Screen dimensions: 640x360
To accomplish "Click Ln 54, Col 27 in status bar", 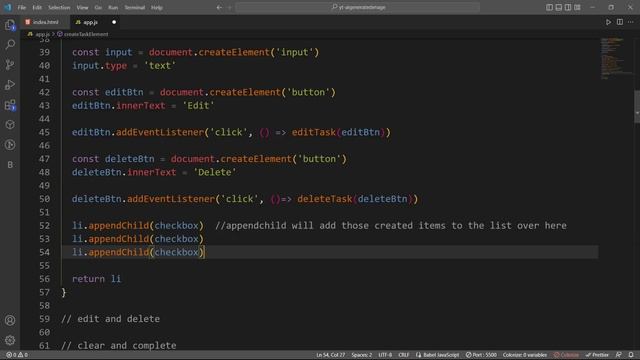I will (330, 355).
